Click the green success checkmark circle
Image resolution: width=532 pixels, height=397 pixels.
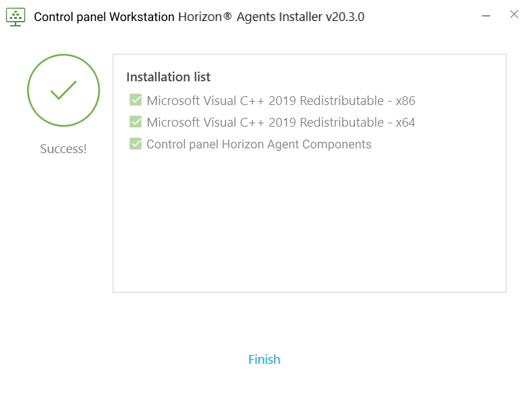[63, 91]
